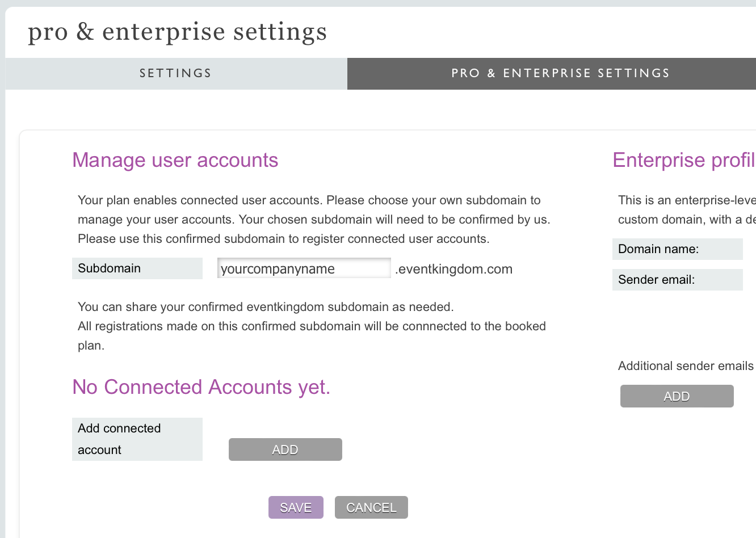Click the Domain name label
This screenshot has width=756, height=538.
tap(658, 249)
